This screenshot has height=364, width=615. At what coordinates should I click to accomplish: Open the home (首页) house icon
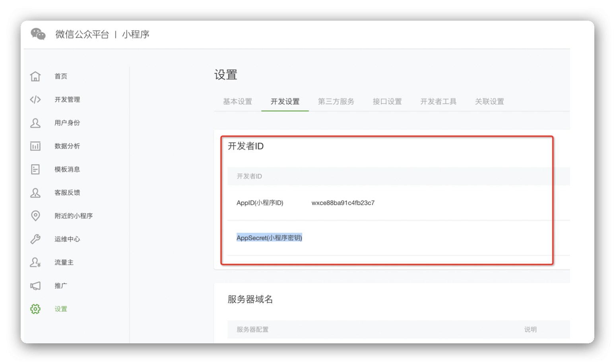click(35, 76)
